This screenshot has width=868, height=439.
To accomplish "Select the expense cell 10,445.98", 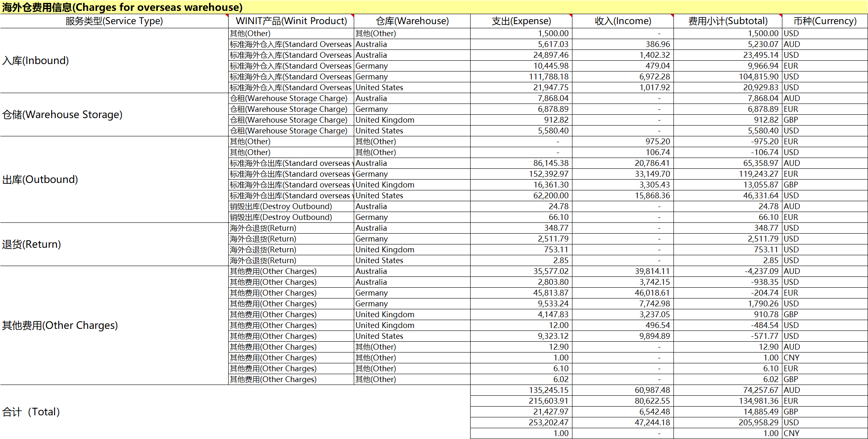I will click(521, 66).
